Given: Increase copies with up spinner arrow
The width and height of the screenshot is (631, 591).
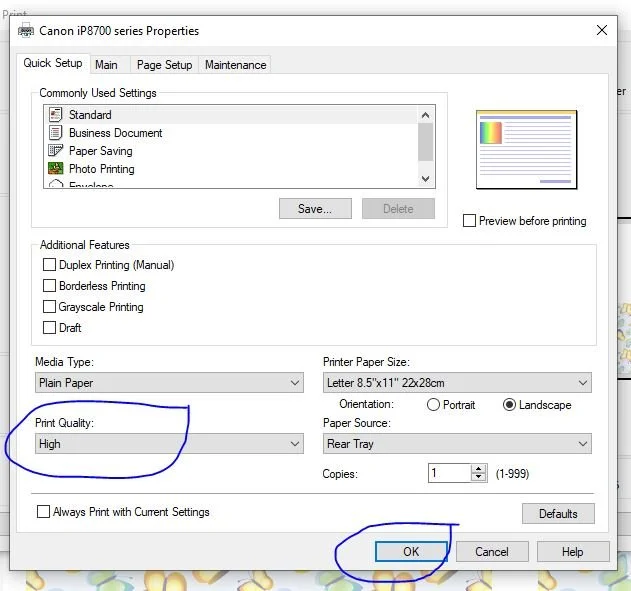Looking at the screenshot, I should click(478, 469).
